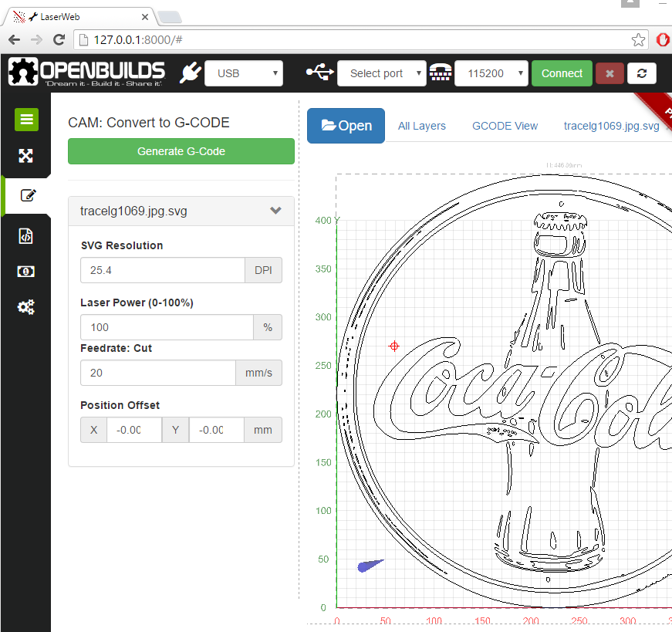Collapse the tracelg1069.jpg.svg panel chevron
This screenshot has height=632, width=672.
[275, 211]
